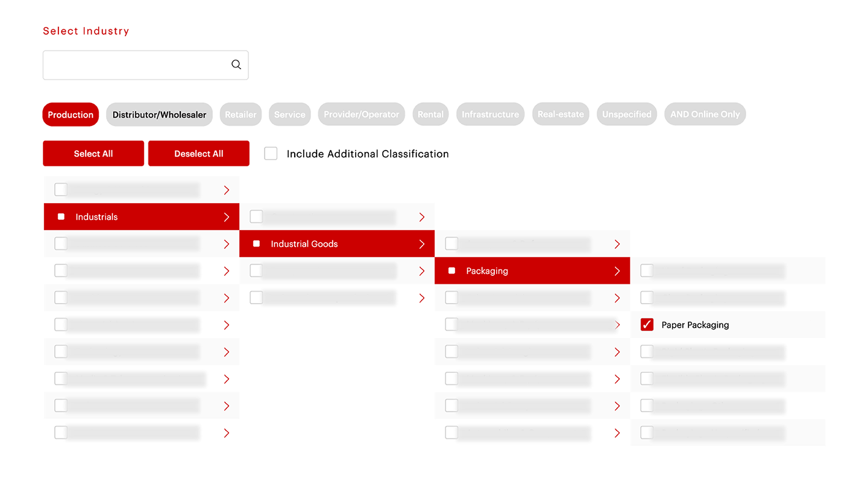Screen dimensions: 868x488
Task: Choose the Retailer filter pill
Action: [241, 114]
